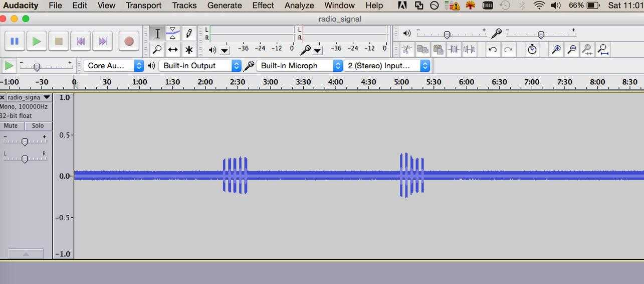Viewport: 644px width, 284px height.
Task: Open the 2 (Stereo) Input channels dropdown
Action: (x=387, y=66)
